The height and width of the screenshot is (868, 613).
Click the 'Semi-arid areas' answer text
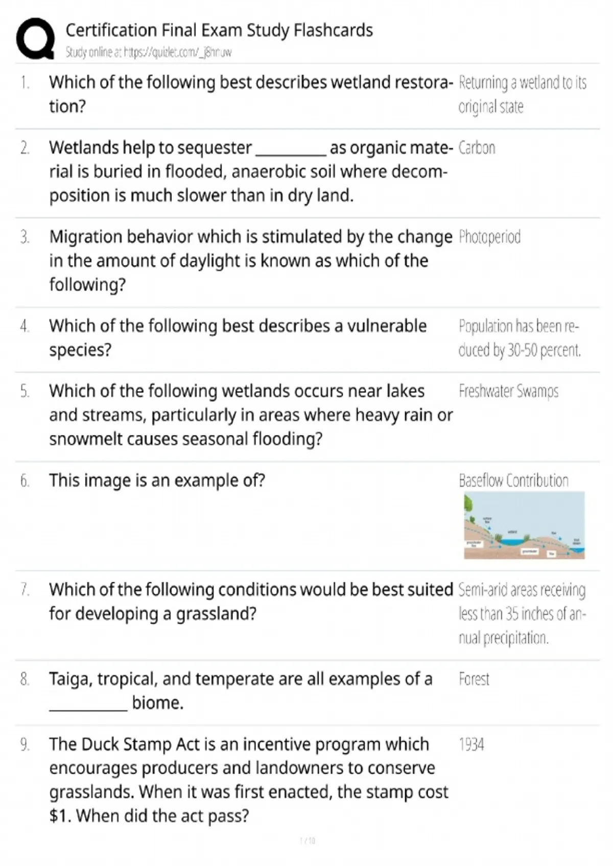tap(522, 613)
